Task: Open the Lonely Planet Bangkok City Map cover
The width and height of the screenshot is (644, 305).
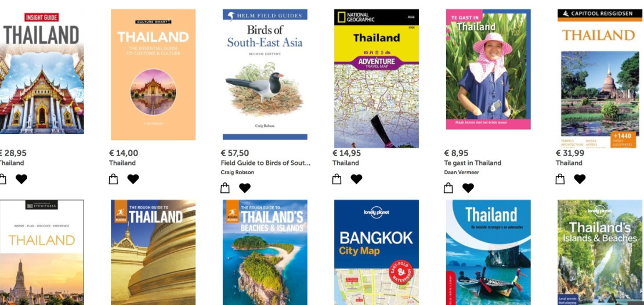Action: (377, 252)
